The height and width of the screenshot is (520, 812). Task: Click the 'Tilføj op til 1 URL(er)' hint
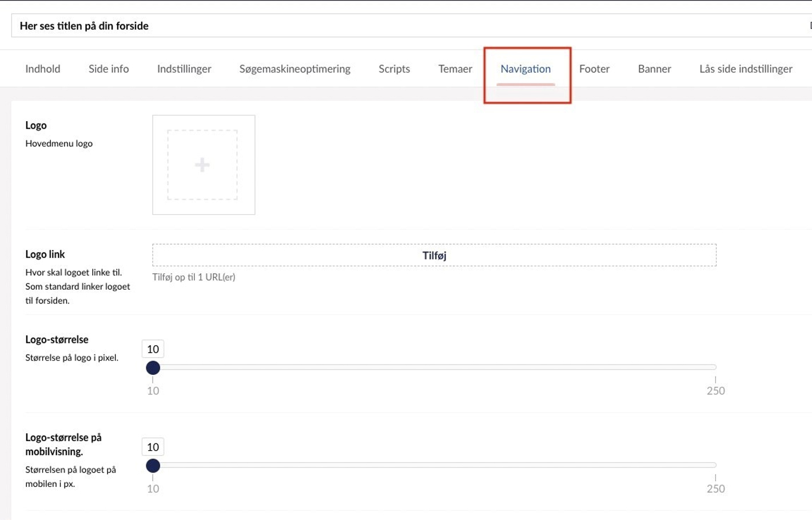194,277
